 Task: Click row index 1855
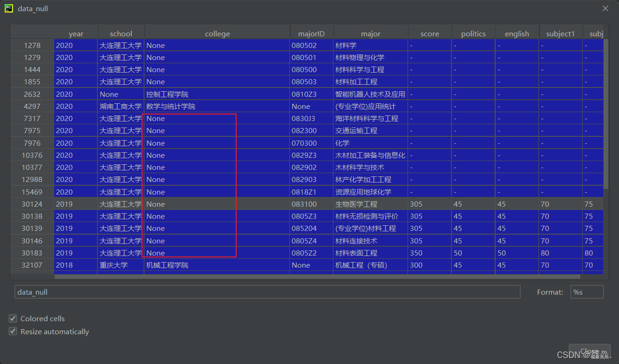32,81
